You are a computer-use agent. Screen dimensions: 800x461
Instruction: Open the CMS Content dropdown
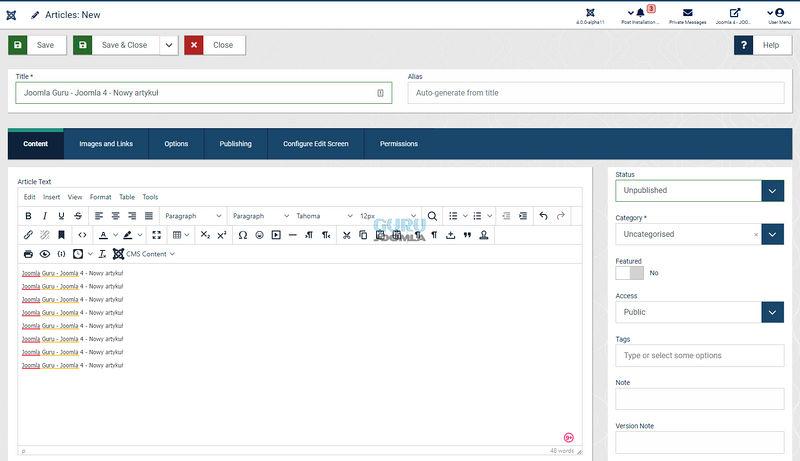coord(144,253)
